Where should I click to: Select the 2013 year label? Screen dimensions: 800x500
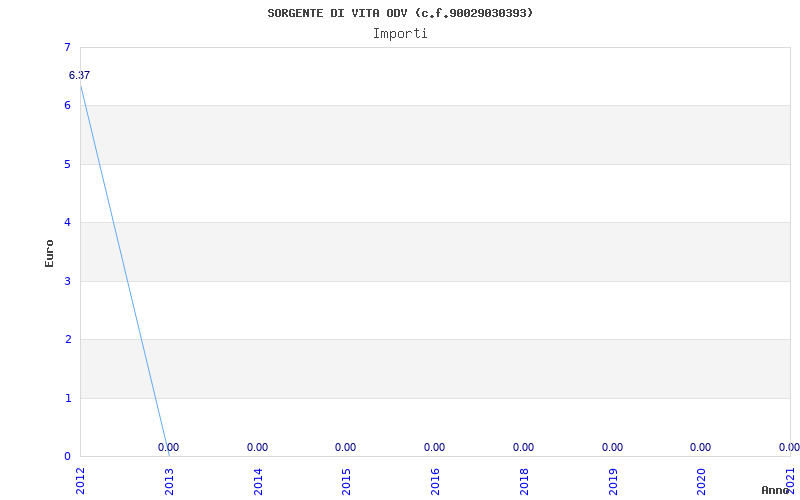point(169,482)
